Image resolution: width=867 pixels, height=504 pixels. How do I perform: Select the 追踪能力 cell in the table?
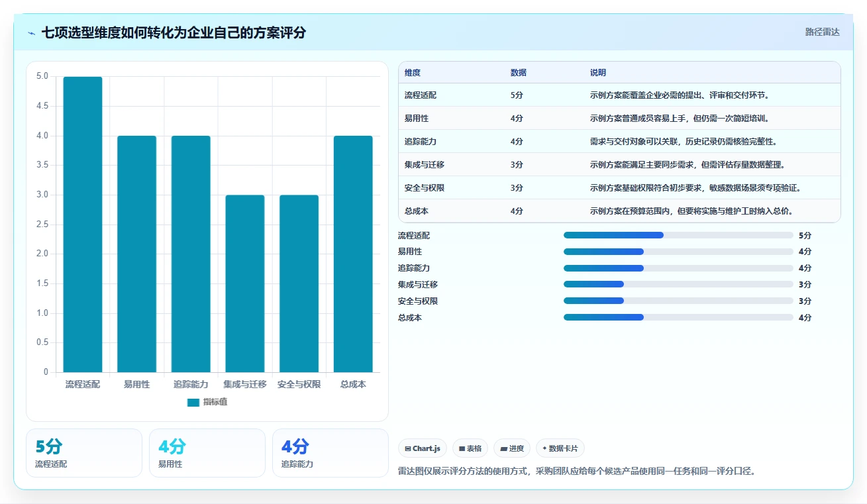[421, 142]
